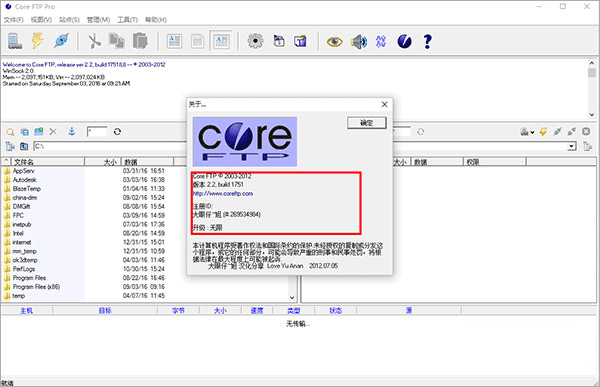Click the Paste clipboard toolbar icon
This screenshot has width=600, height=387.
pyautogui.click(x=140, y=41)
